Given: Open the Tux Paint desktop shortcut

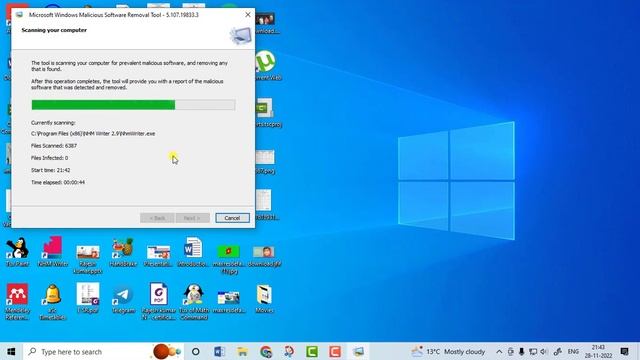Looking at the screenshot, I should [18, 252].
